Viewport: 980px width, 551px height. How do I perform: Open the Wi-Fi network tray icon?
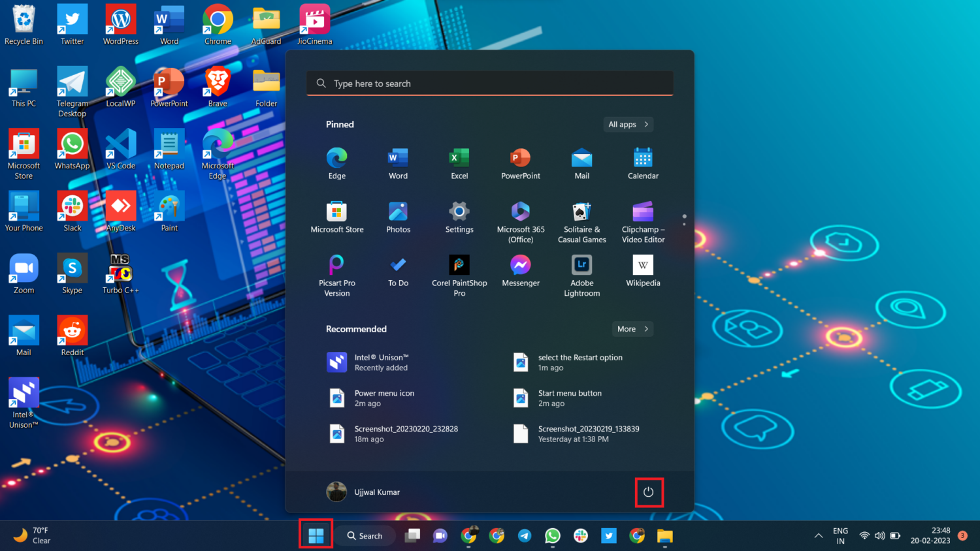864,536
